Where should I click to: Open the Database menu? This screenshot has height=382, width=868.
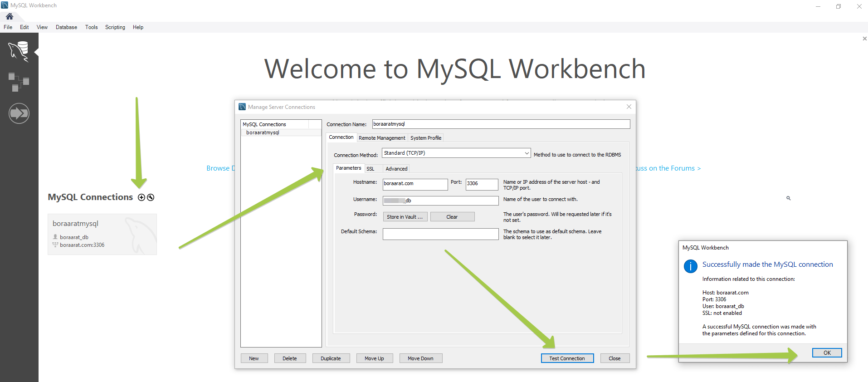coord(66,27)
